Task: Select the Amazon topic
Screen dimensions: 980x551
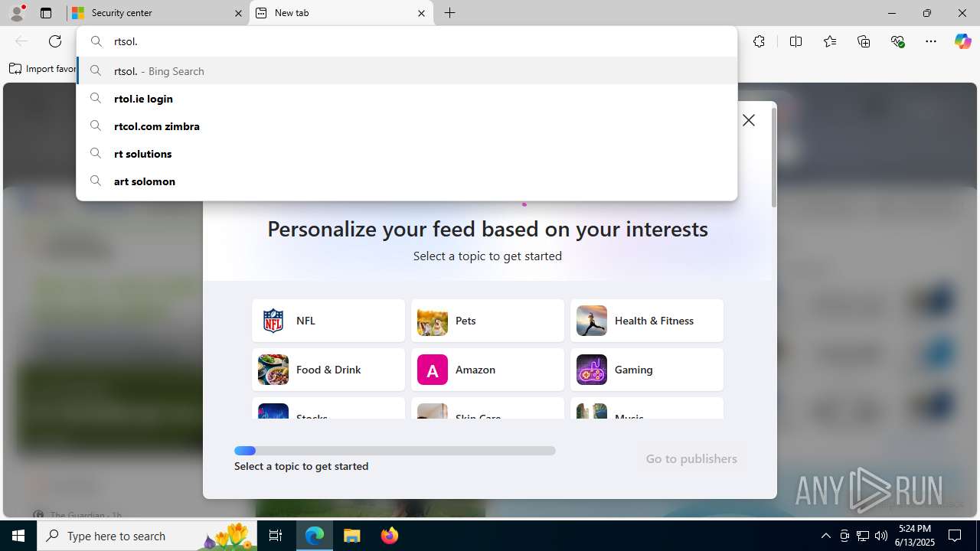Action: pos(488,370)
